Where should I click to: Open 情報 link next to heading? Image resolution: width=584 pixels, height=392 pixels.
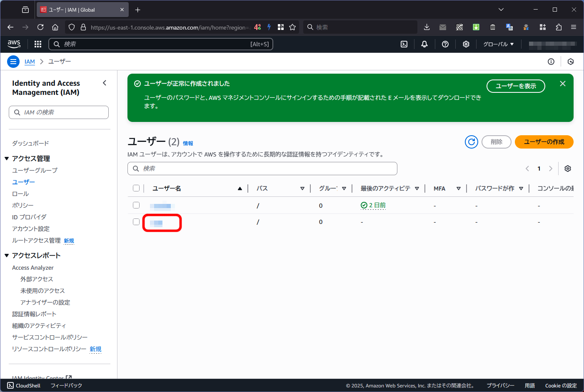point(188,143)
